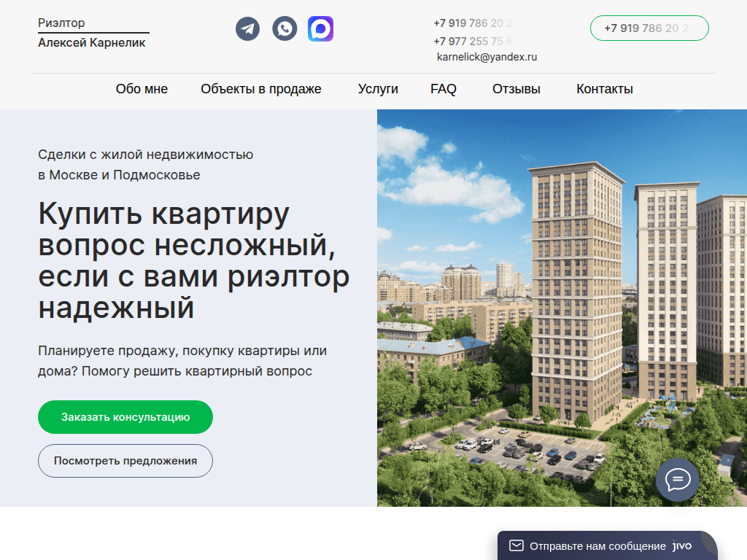Go to the 'Услуги' menu item
This screenshot has width=747, height=560.
coord(377,89)
